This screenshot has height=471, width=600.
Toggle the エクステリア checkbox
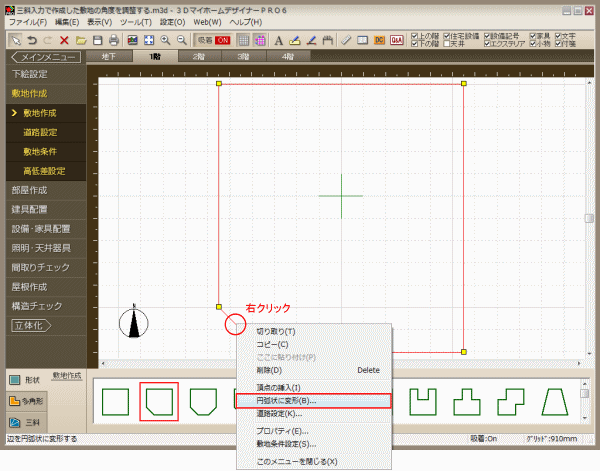488,45
